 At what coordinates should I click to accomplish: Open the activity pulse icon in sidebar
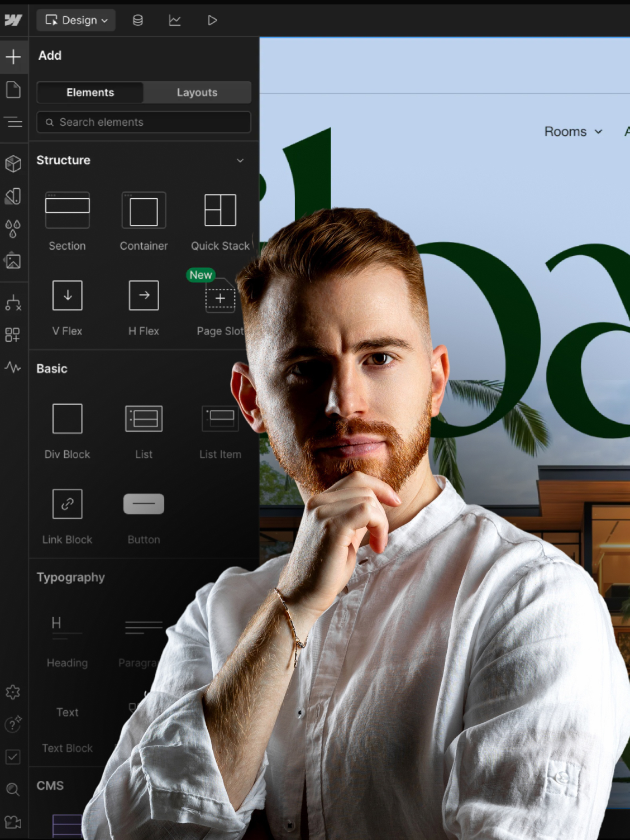(x=13, y=367)
